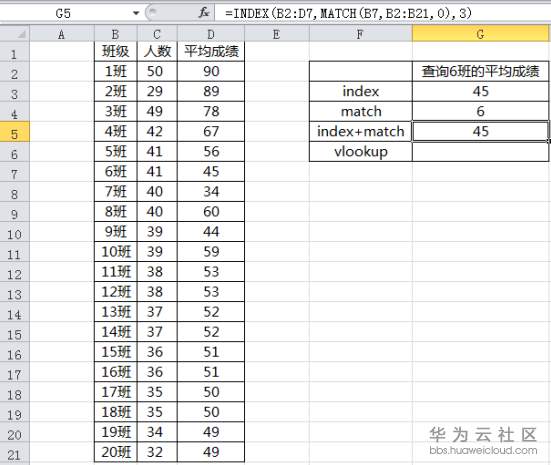Click the index result cell G3

click(x=480, y=92)
